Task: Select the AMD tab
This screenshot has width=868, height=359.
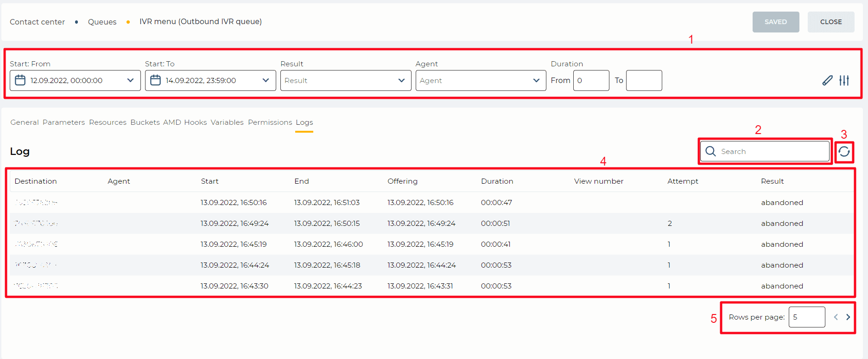Action: (x=172, y=122)
